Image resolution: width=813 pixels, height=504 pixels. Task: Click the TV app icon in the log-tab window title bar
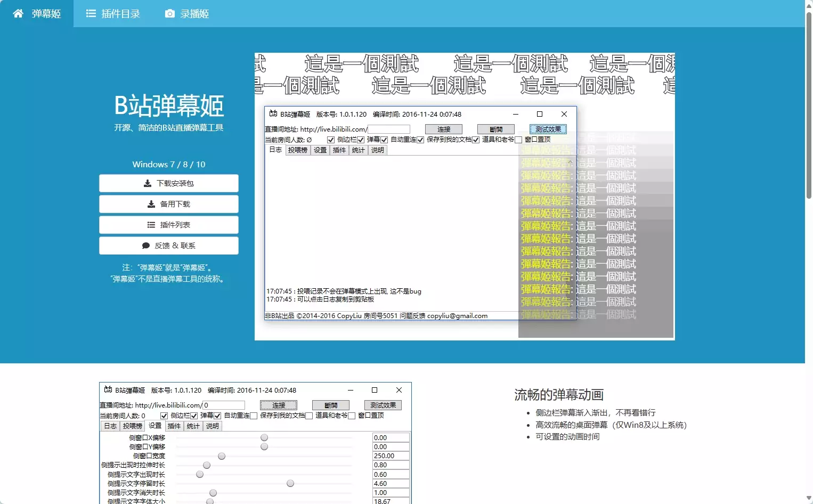click(x=273, y=114)
